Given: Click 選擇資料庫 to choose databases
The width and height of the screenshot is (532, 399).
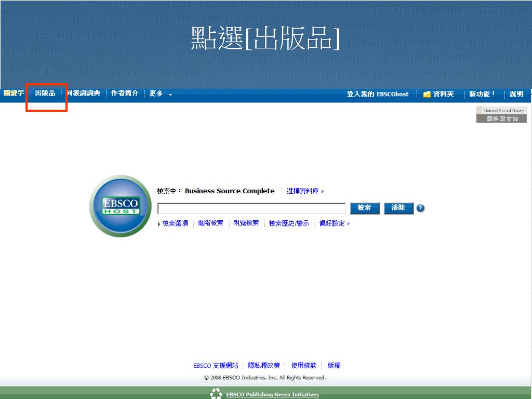Looking at the screenshot, I should coord(305,191).
